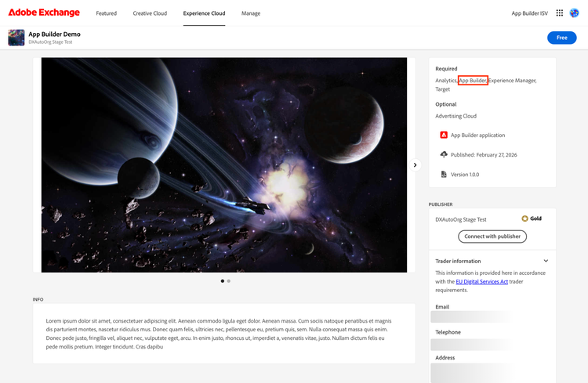Select the second carousel dot
588x383 pixels.
(229, 281)
